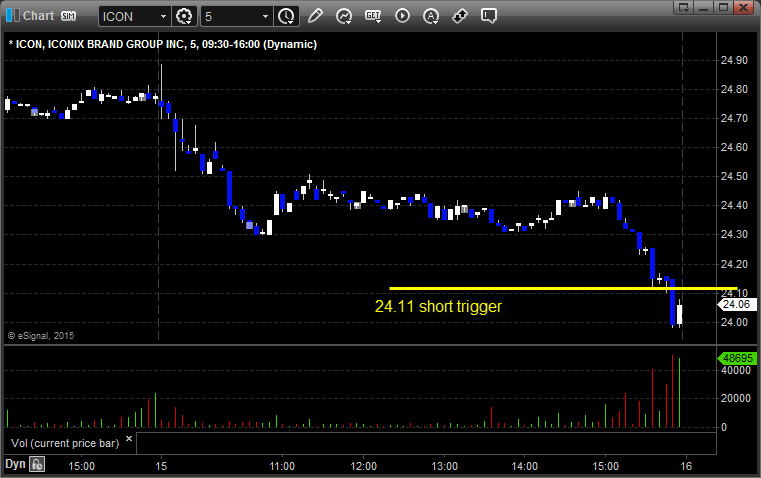Click the Vol (current price bar) label
The image size is (761, 478).
65,443
